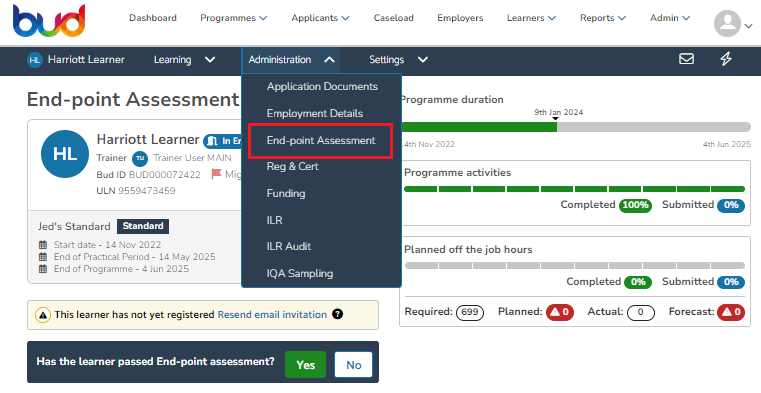The height and width of the screenshot is (393, 761).
Task: Click the Planned hours red warning badge
Action: [x=560, y=312]
